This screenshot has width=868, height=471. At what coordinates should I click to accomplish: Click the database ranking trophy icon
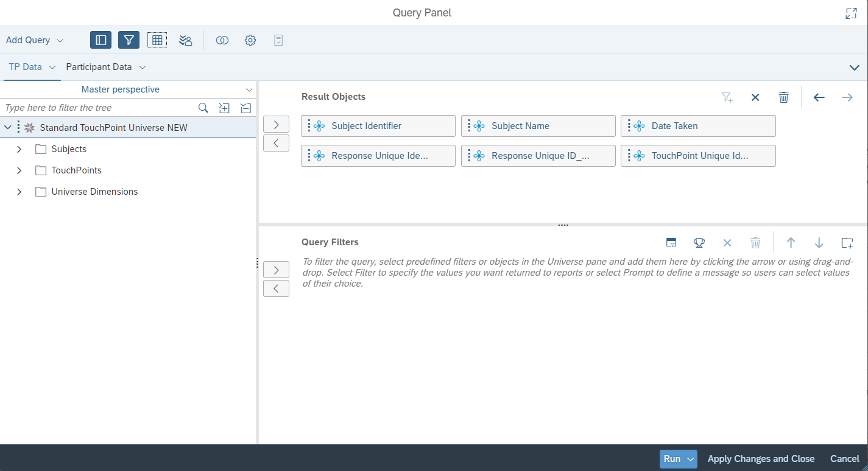[699, 243]
